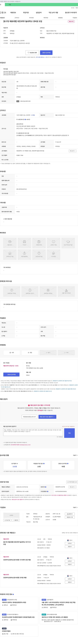78x644 pixels.
Task: Expand 채용 담당자 정보 열람하기
Action: point(47,417)
